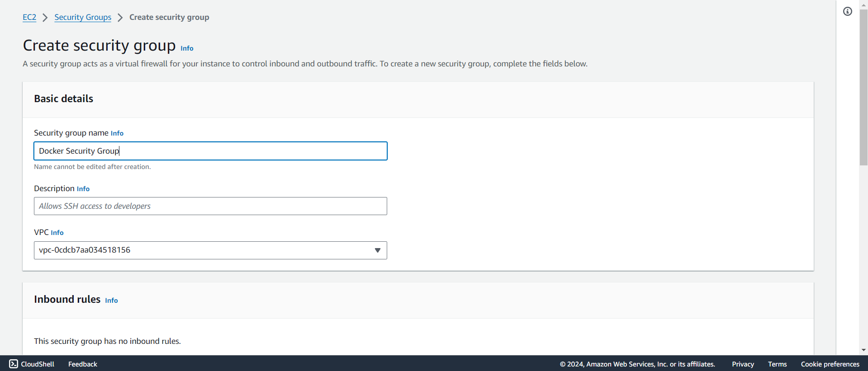This screenshot has width=868, height=371.
Task: Open Info link for VPC
Action: tap(57, 233)
